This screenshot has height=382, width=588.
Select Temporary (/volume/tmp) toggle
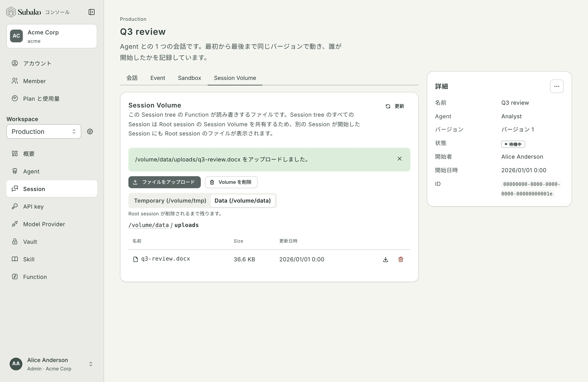(x=170, y=201)
